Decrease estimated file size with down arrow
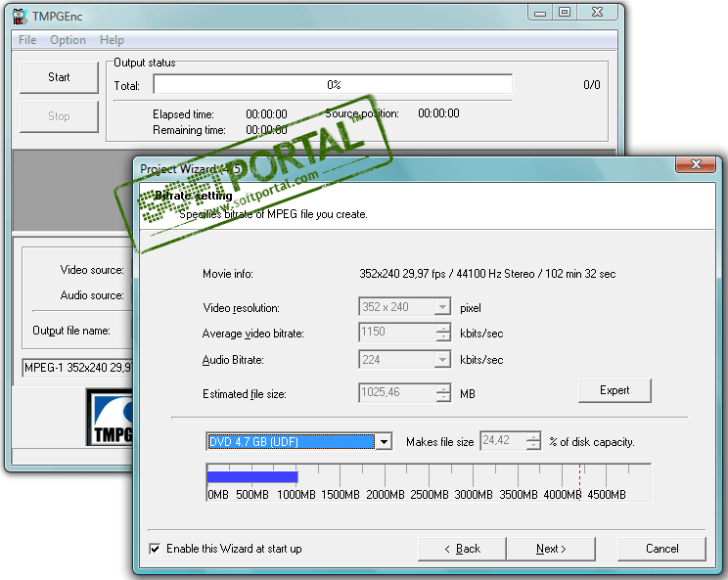The width and height of the screenshot is (728, 580). [443, 398]
